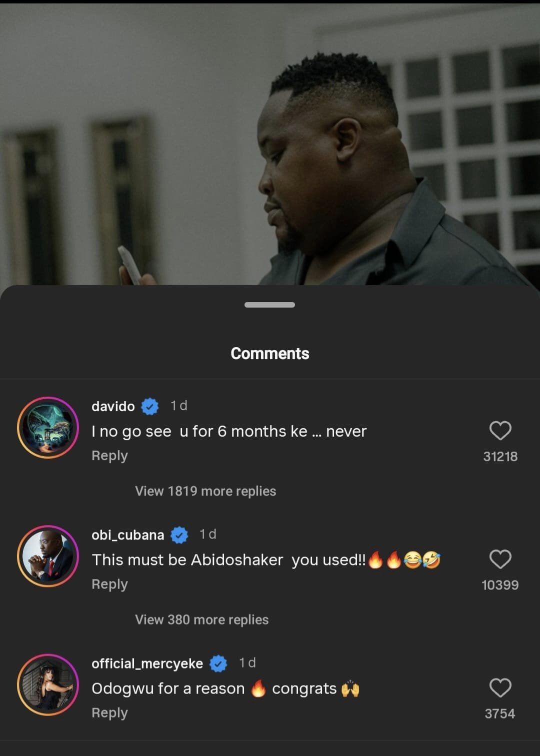Click the verified badge next to davido

pos(149,406)
